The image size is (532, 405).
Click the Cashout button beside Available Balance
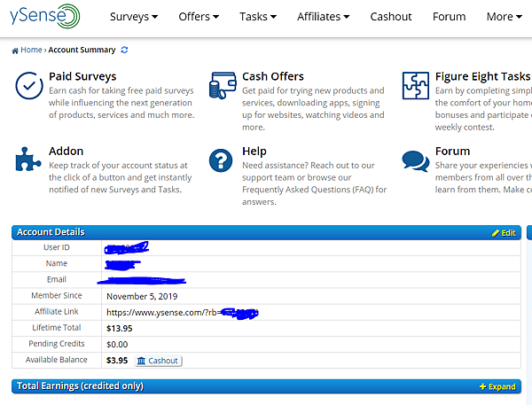(x=158, y=361)
